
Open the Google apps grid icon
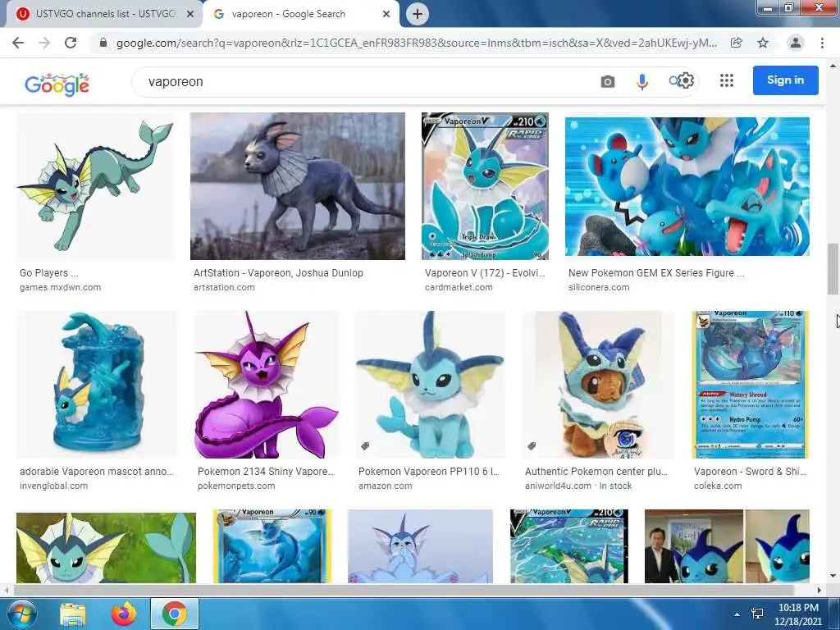tap(727, 81)
